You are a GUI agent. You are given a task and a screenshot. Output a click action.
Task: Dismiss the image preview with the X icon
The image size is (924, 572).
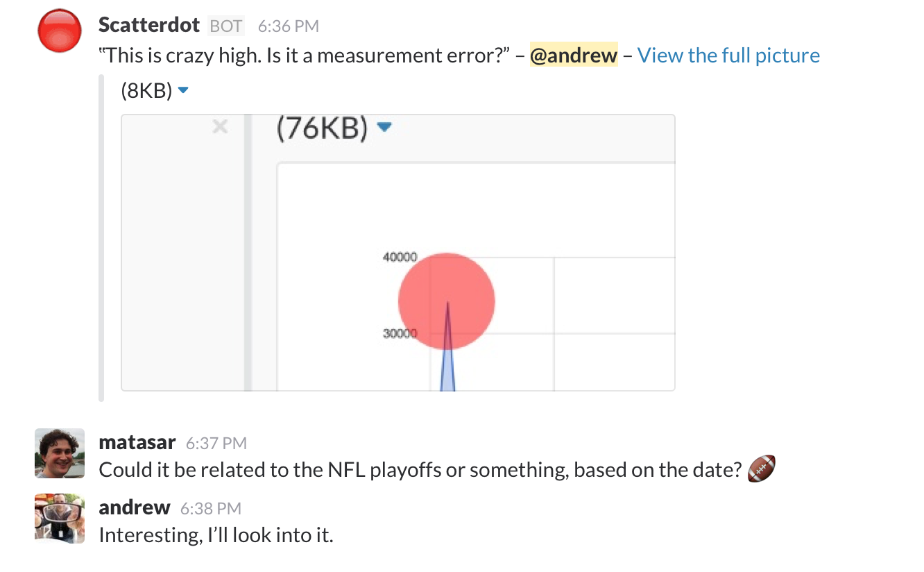point(220,126)
